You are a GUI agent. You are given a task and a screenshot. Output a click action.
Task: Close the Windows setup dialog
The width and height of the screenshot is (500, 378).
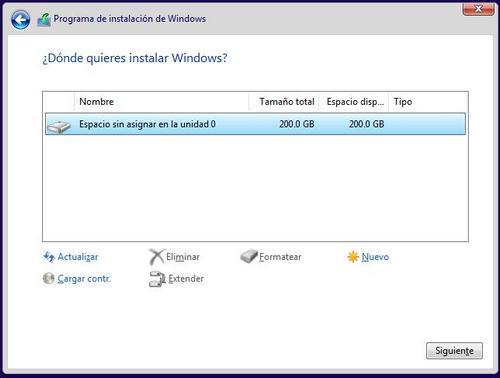click(x=478, y=9)
